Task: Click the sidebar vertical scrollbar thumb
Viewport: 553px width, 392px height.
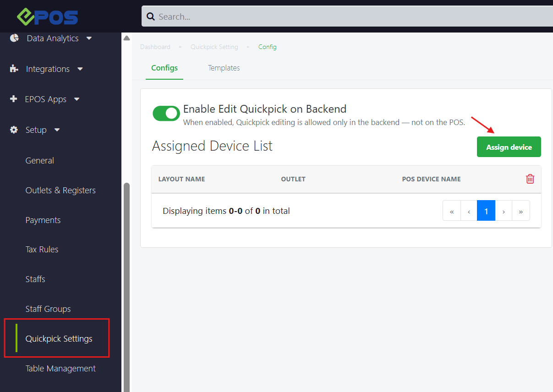Action: click(x=127, y=284)
